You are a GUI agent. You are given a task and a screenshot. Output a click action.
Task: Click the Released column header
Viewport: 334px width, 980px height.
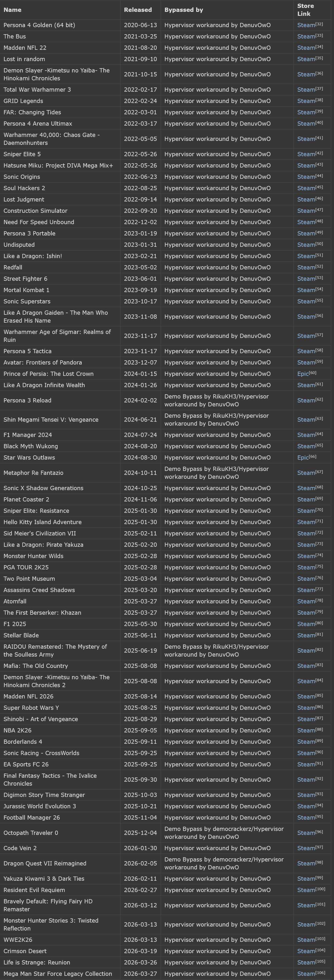click(x=141, y=10)
